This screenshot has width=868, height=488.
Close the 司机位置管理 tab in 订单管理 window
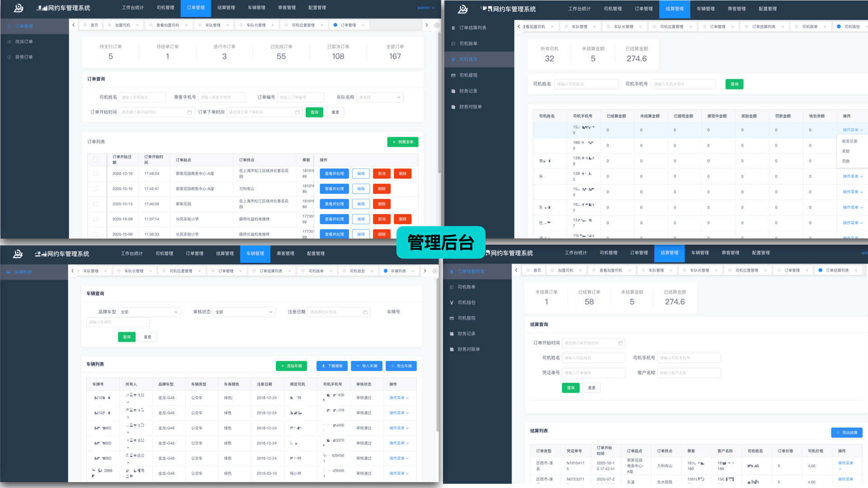click(321, 25)
